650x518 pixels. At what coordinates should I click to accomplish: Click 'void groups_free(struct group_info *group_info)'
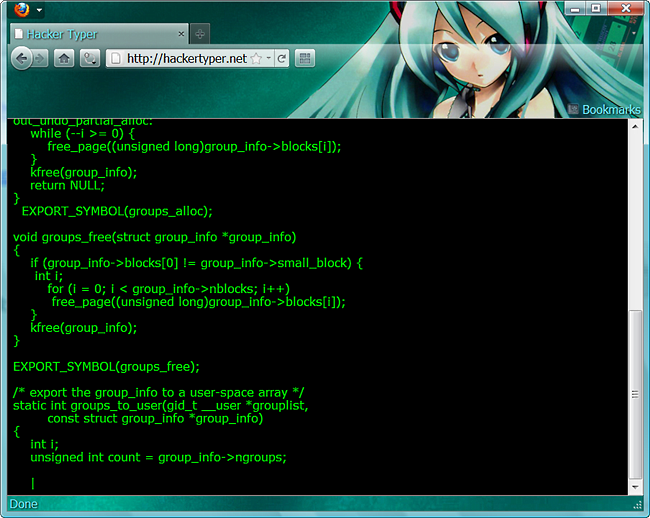[x=155, y=237]
